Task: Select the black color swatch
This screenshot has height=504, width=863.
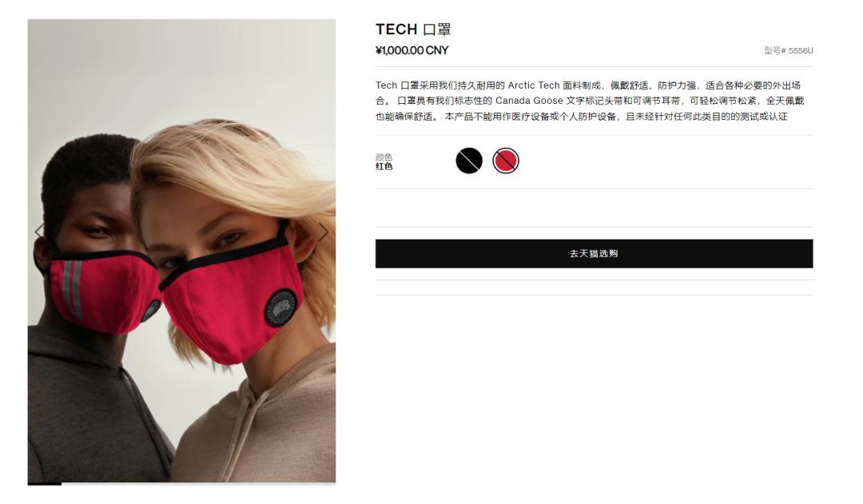Action: click(x=469, y=161)
